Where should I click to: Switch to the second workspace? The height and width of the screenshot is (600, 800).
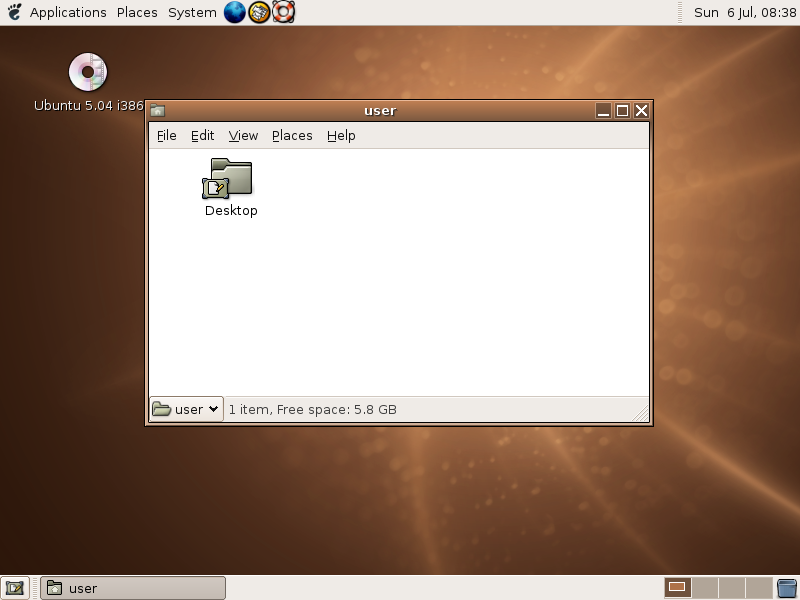pos(703,588)
